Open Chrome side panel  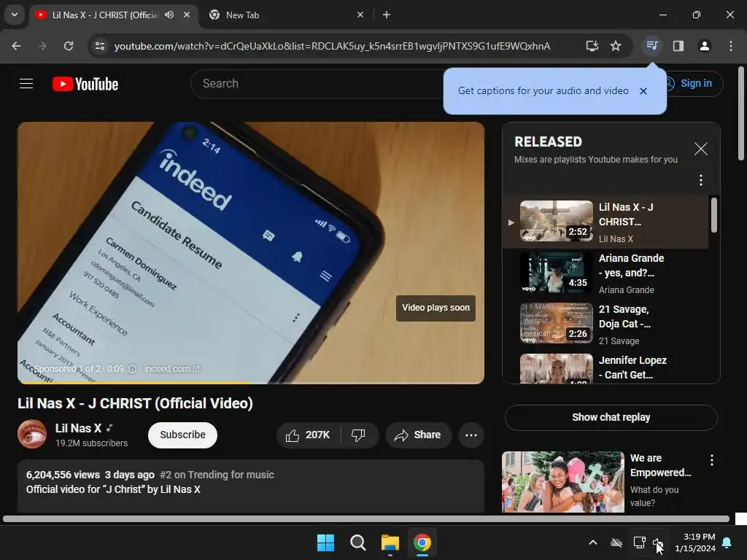pos(678,46)
